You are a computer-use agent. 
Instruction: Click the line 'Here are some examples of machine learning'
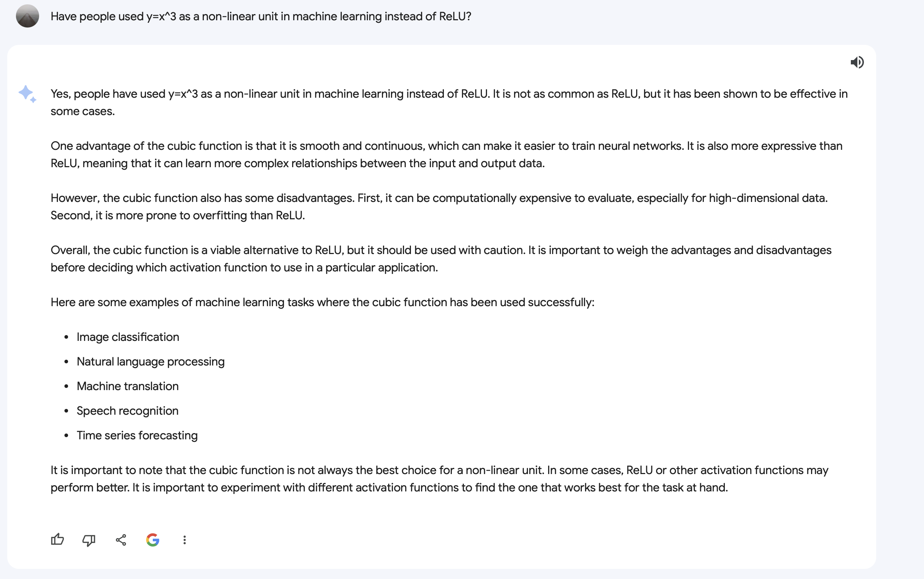point(323,303)
